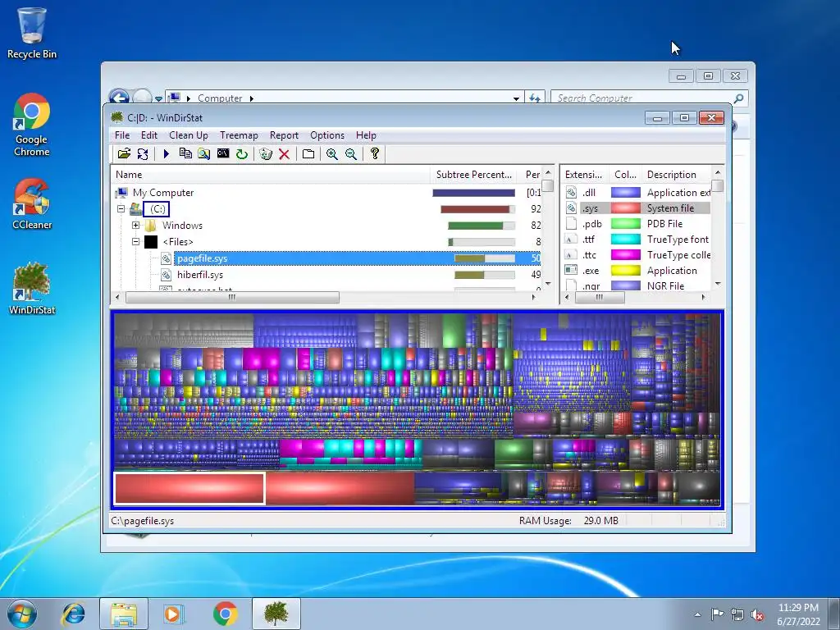Click the arrow after Computer in the Explorer breadcrumb

[251, 98]
